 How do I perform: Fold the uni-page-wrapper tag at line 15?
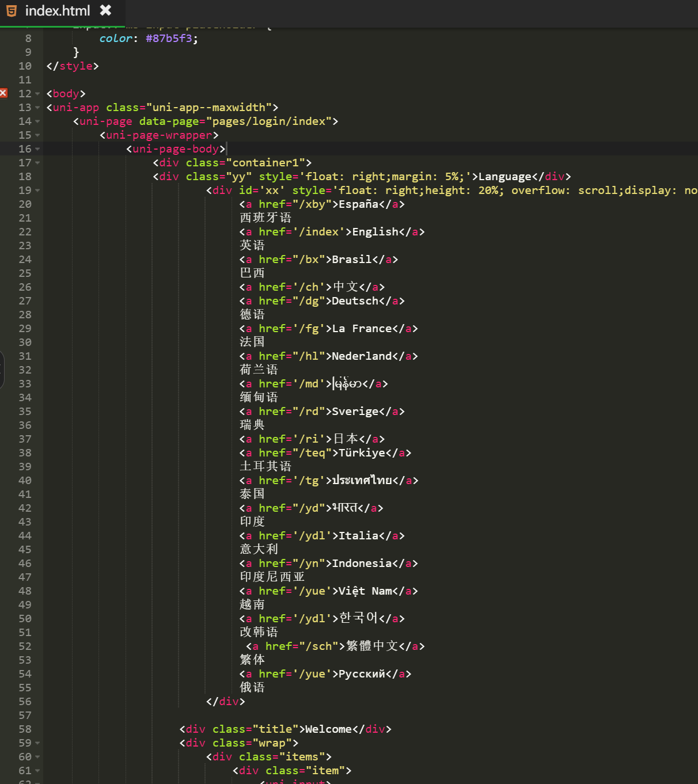[37, 135]
